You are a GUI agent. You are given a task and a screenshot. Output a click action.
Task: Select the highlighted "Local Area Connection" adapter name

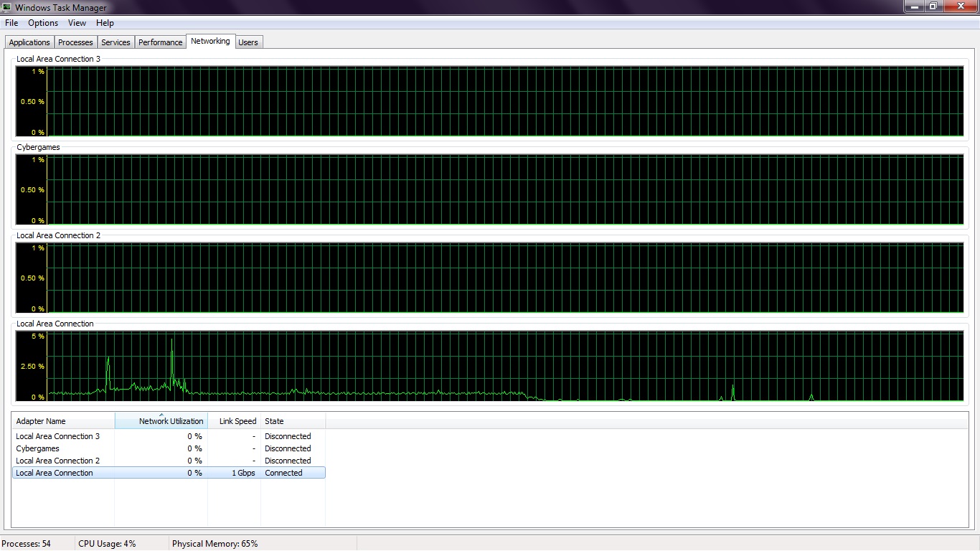pos(55,473)
